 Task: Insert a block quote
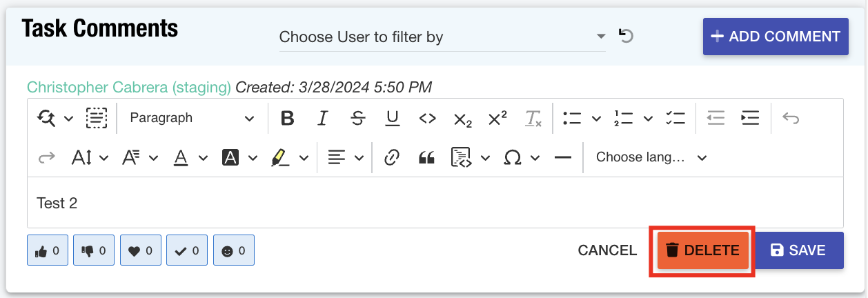(x=427, y=157)
